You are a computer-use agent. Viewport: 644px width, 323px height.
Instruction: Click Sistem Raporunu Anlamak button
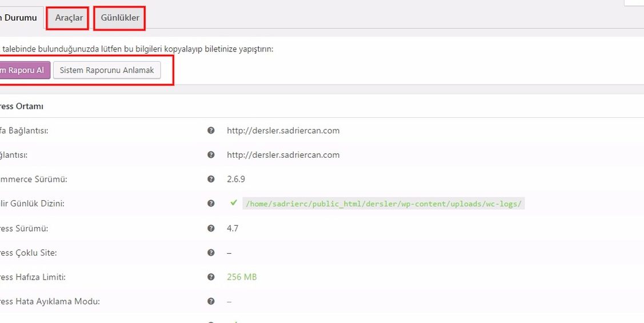point(107,70)
